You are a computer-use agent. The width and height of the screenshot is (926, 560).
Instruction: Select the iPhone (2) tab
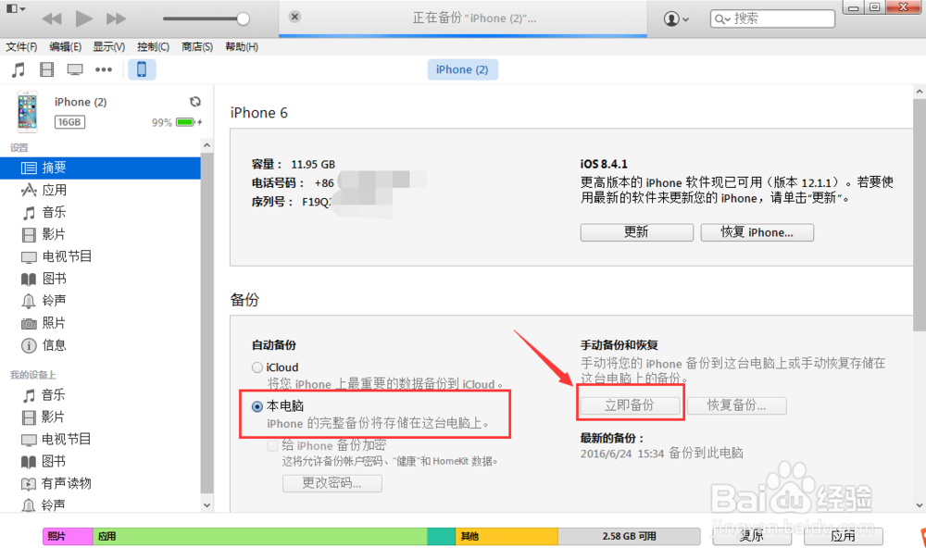tap(462, 69)
